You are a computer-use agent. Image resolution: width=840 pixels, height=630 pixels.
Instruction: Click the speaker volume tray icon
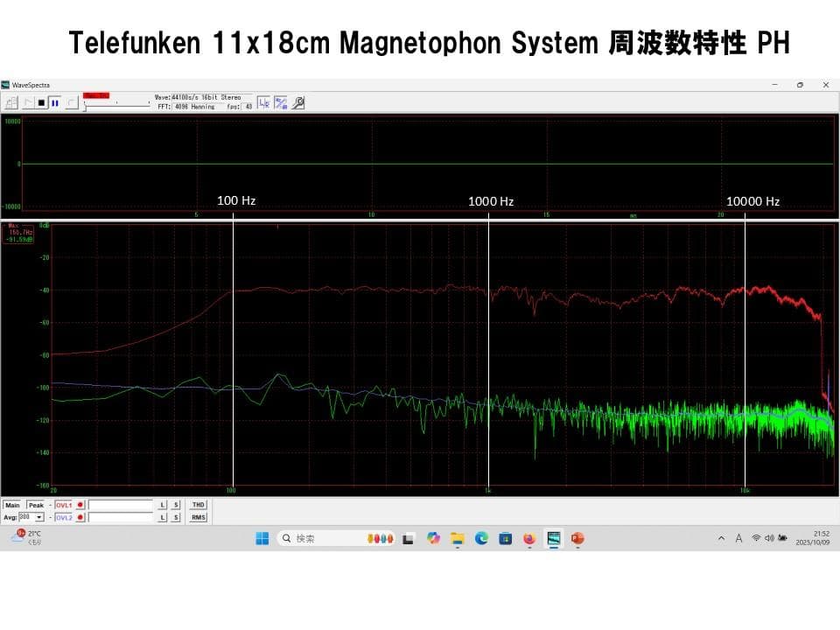(769, 538)
